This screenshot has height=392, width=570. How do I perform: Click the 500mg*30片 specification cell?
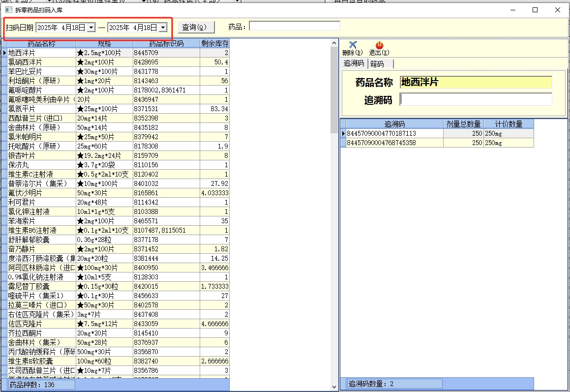click(x=105, y=352)
